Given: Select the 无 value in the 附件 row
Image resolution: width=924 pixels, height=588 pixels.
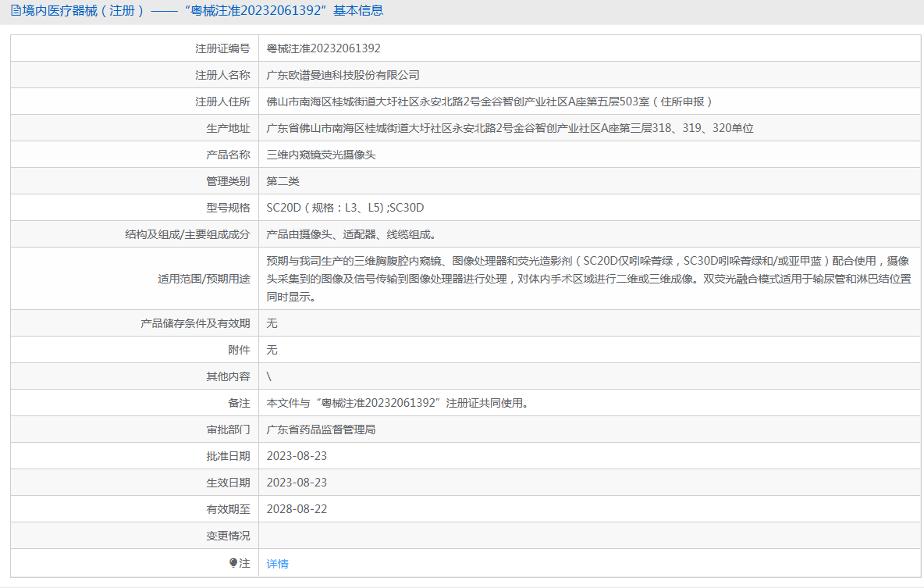Looking at the screenshot, I should click(272, 350).
